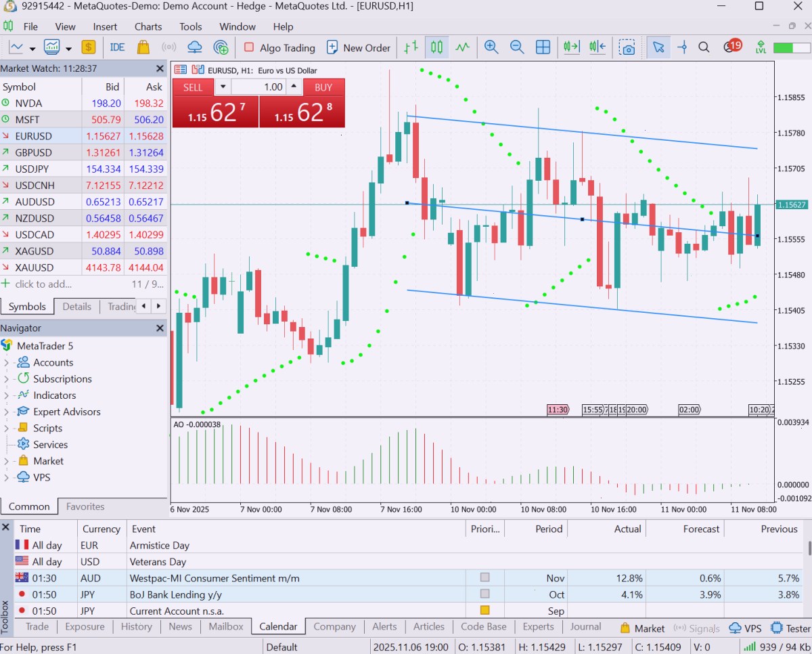Viewport: 812px width, 654px height.
Task: Open the dropdown arrow beside SELL
Action: pos(223,87)
